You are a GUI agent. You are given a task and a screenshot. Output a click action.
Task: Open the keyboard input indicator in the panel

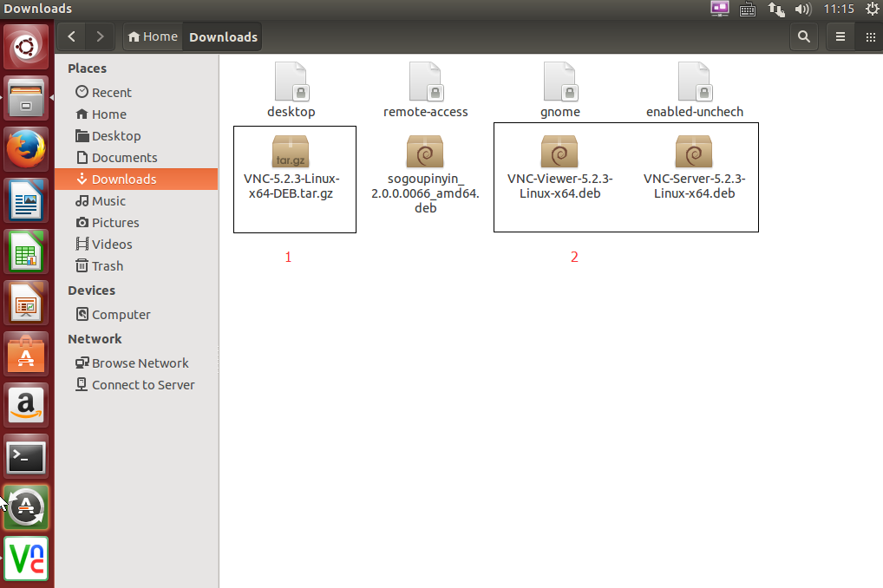pyautogui.click(x=748, y=10)
